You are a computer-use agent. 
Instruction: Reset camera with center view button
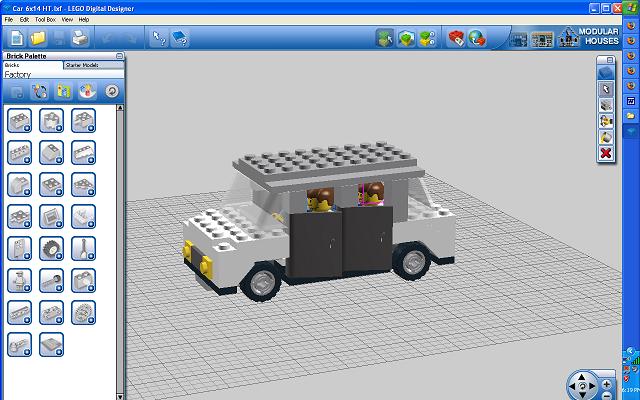point(582,386)
